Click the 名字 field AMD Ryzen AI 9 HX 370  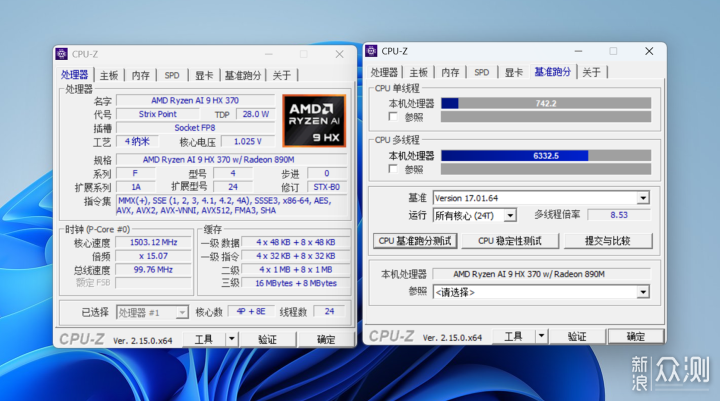click(195, 101)
